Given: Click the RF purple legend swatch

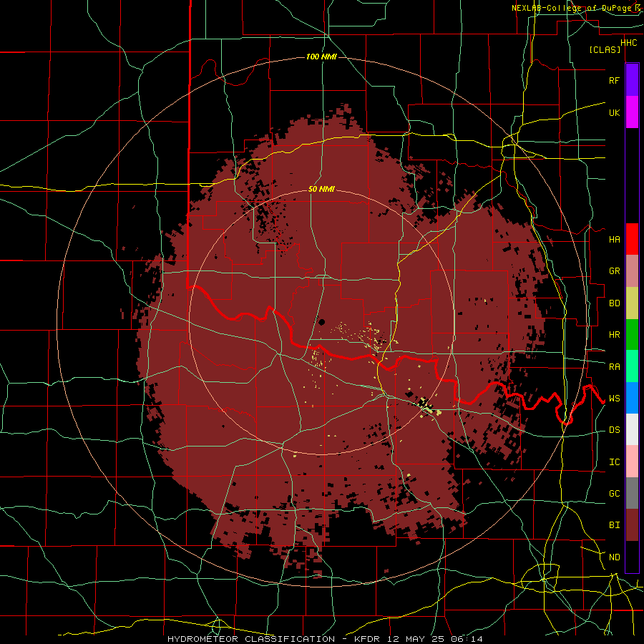Looking at the screenshot, I should pos(632,79).
